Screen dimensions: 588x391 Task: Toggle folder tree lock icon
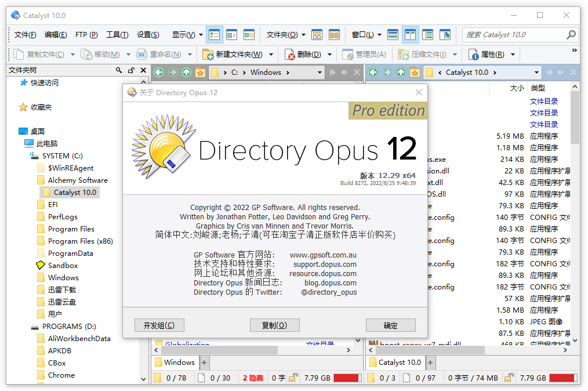(x=131, y=70)
